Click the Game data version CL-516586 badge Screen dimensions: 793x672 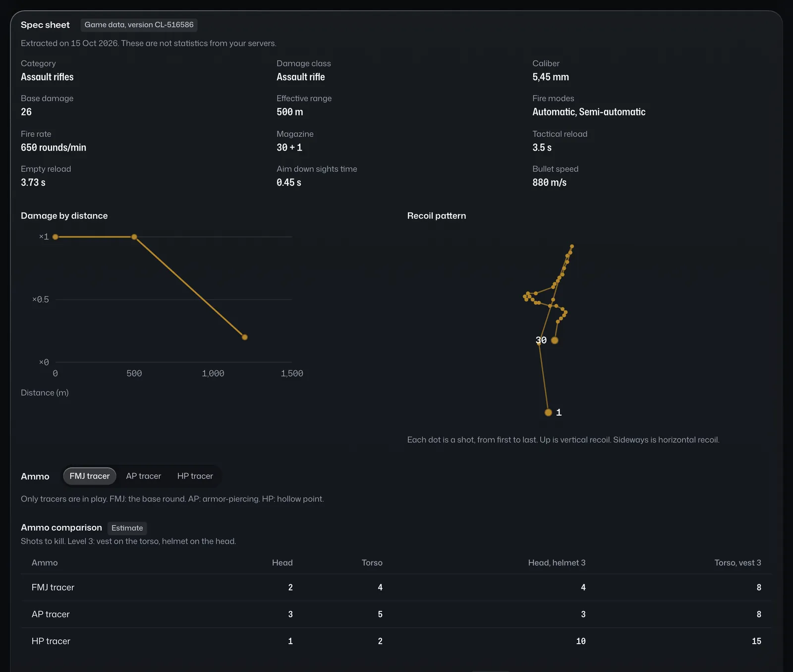139,25
